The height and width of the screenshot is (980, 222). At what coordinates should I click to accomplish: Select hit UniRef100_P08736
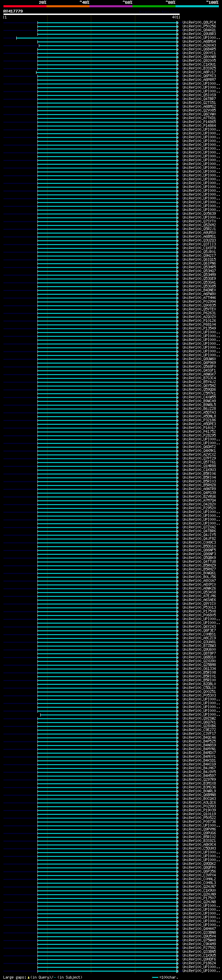[x=199, y=822]
